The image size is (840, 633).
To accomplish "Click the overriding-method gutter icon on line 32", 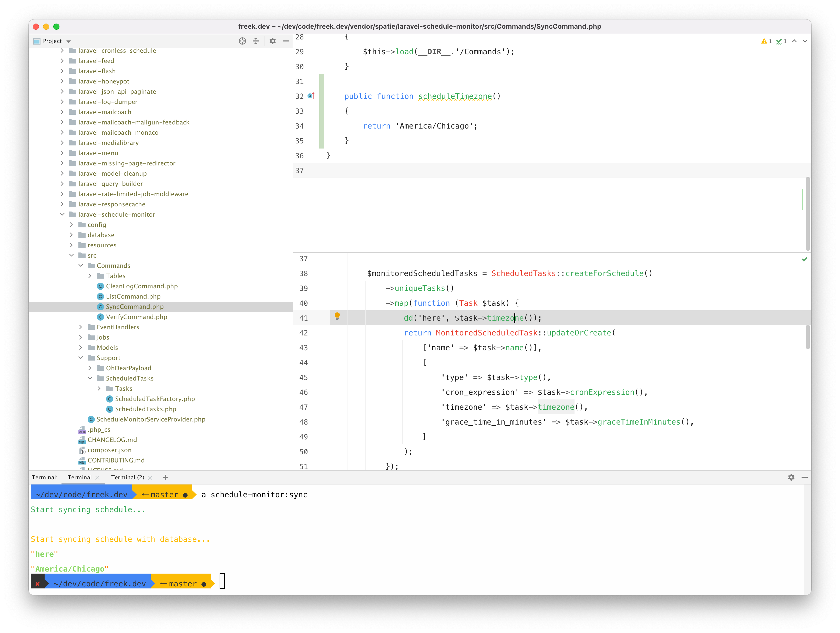I will [x=311, y=96].
